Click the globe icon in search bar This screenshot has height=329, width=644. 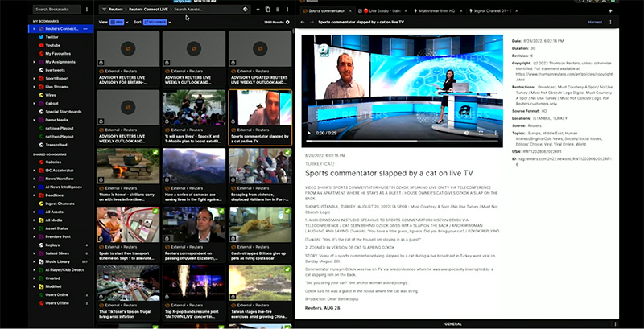coord(244,9)
